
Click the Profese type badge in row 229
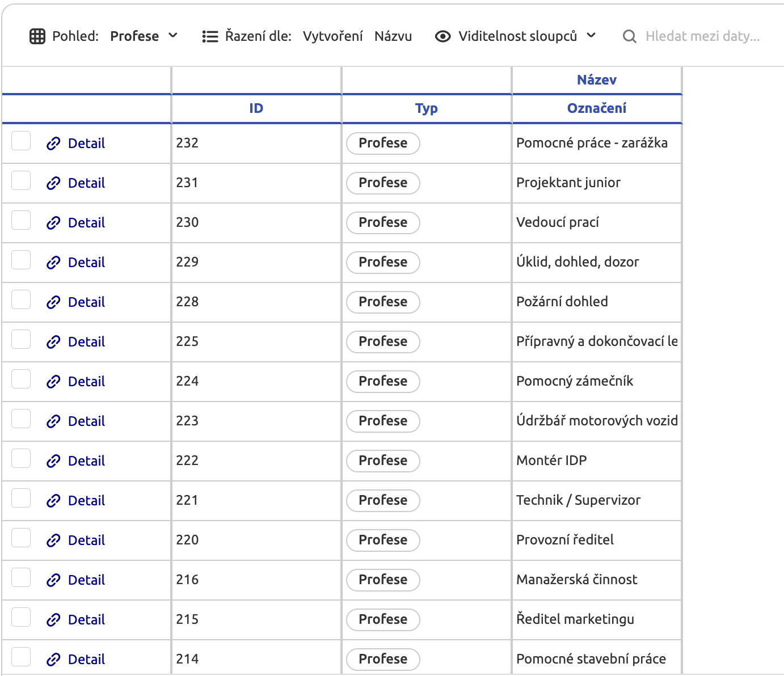click(x=383, y=262)
